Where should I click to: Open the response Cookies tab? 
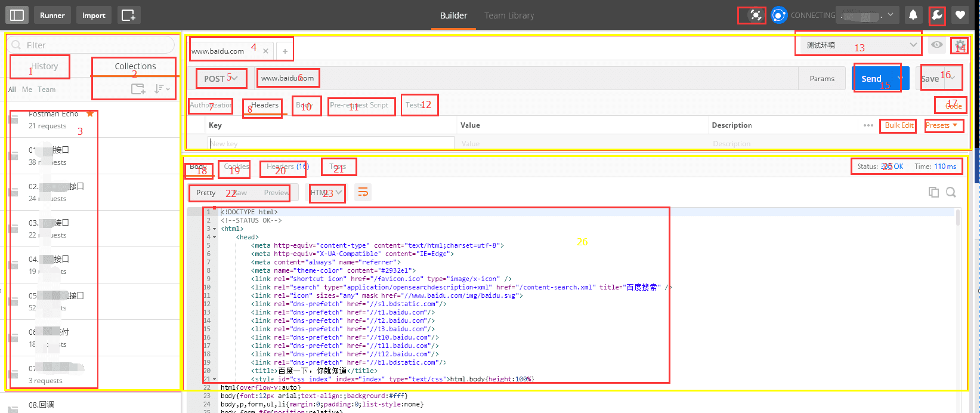[x=236, y=167]
